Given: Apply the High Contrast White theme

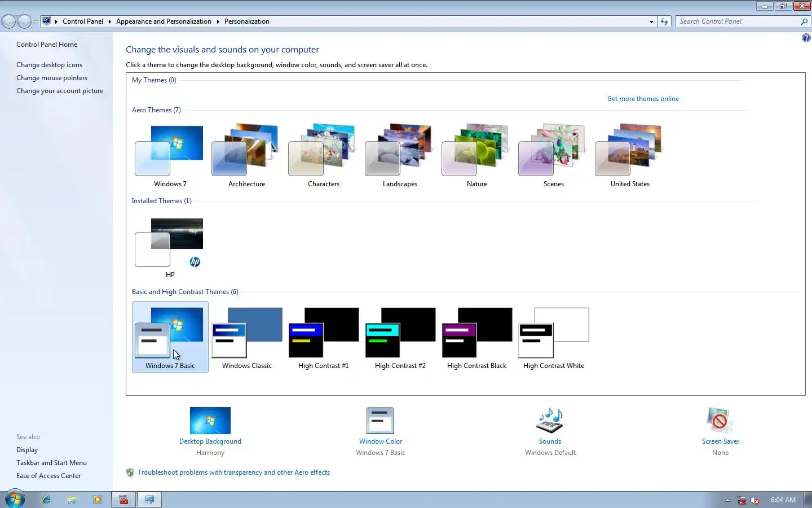Looking at the screenshot, I should pos(553,337).
